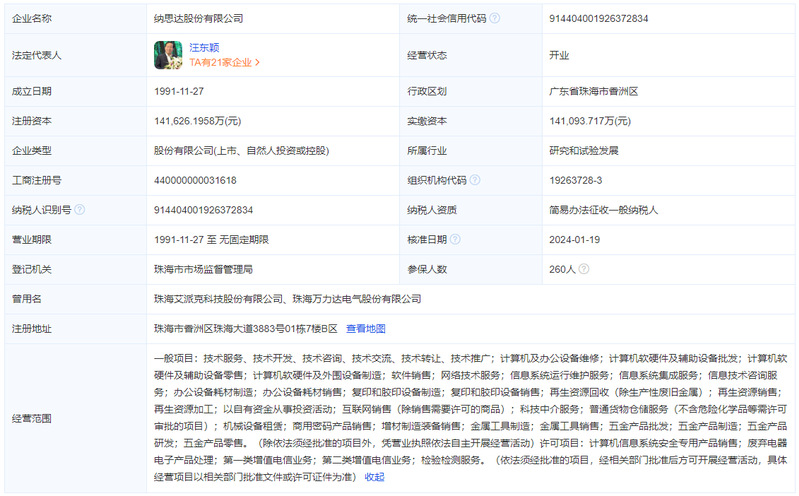This screenshot has width=799, height=496.
Task: Click registered capital 141,626.1958万(元)
Action: click(x=197, y=121)
